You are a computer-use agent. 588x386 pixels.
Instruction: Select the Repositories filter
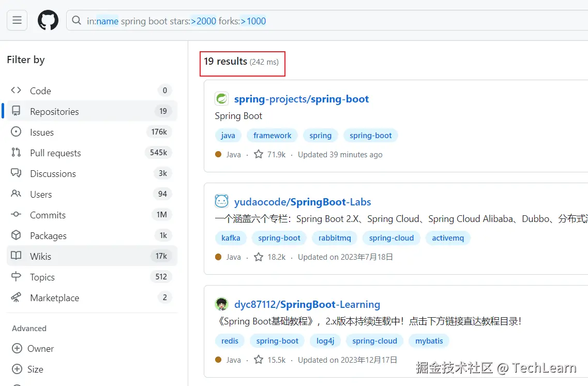[92, 111]
